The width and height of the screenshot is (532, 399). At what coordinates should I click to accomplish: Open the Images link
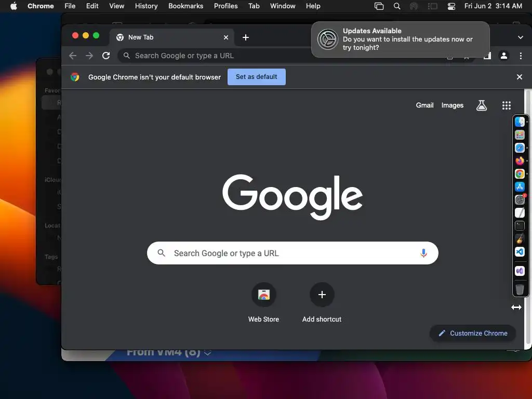(453, 105)
